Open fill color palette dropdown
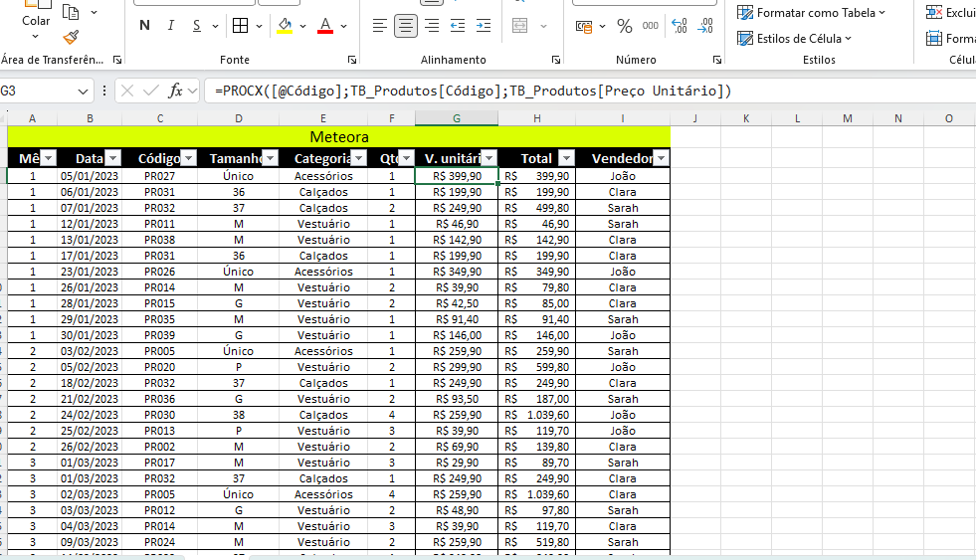 pyautogui.click(x=303, y=26)
